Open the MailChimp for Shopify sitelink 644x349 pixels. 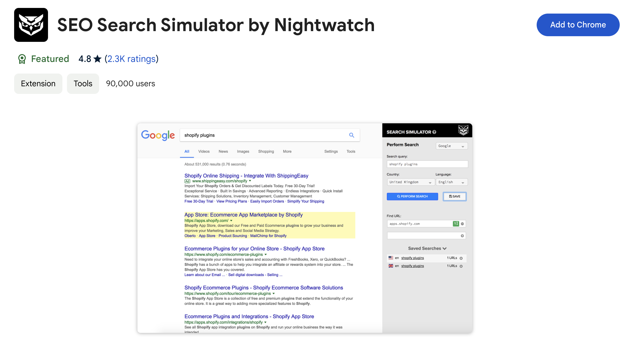click(268, 236)
